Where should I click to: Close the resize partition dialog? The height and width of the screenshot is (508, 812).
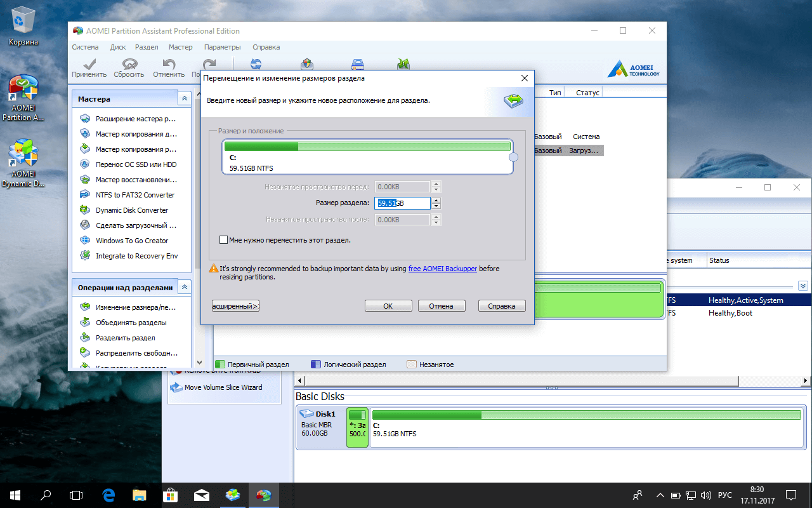pos(524,78)
